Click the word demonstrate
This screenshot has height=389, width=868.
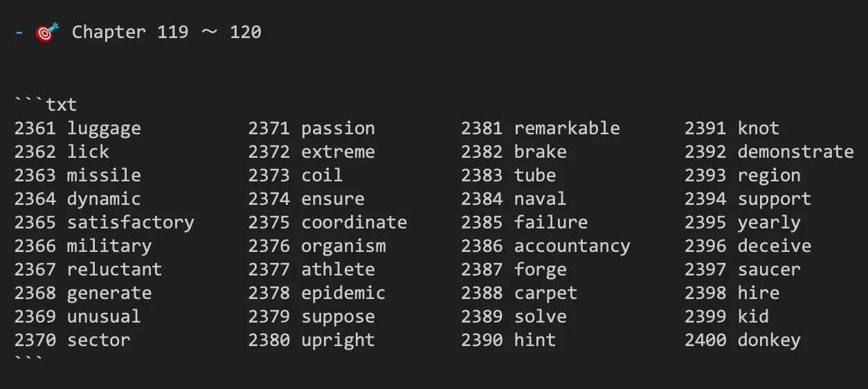tap(795, 152)
